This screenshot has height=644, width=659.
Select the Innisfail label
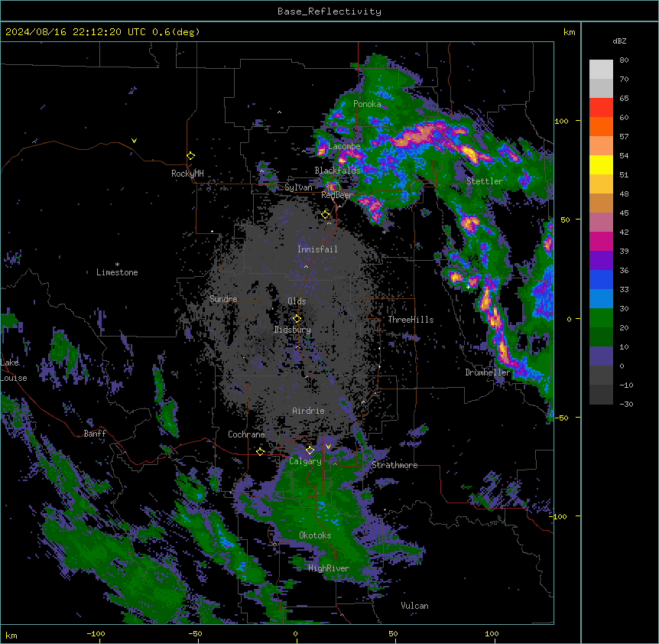point(317,249)
